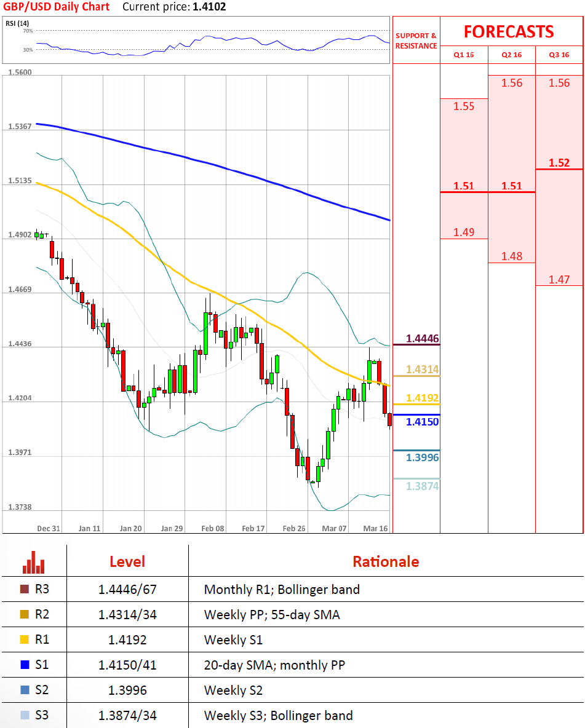This screenshot has width=585, height=728.
Task: Click the 1.56 forecast in Q3 16
Action: click(559, 83)
